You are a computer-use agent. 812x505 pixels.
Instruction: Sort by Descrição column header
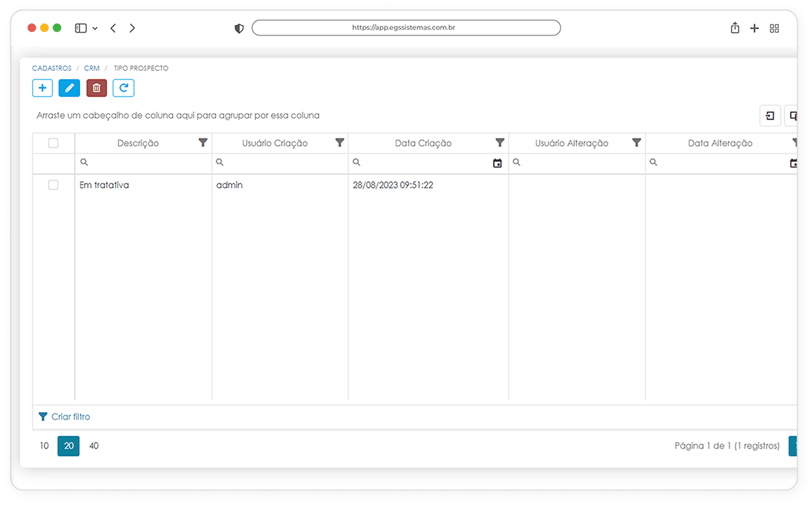coord(138,143)
